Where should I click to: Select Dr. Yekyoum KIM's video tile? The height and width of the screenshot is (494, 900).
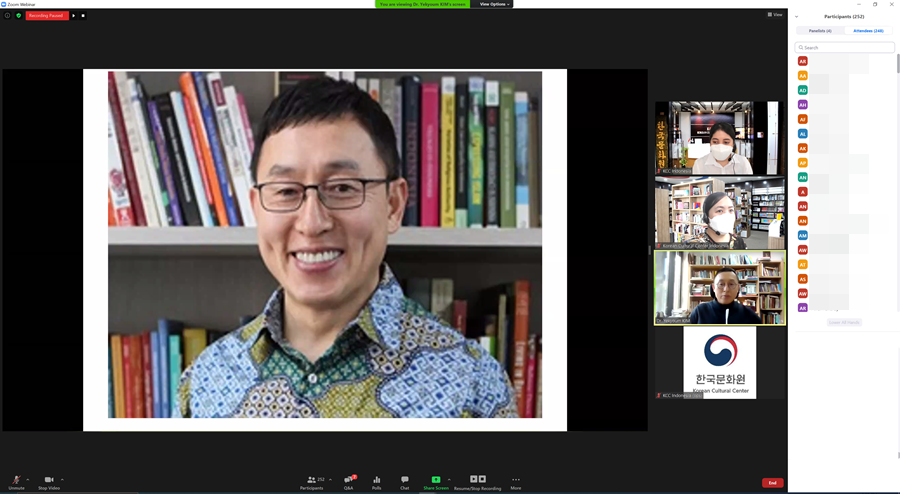coord(720,287)
